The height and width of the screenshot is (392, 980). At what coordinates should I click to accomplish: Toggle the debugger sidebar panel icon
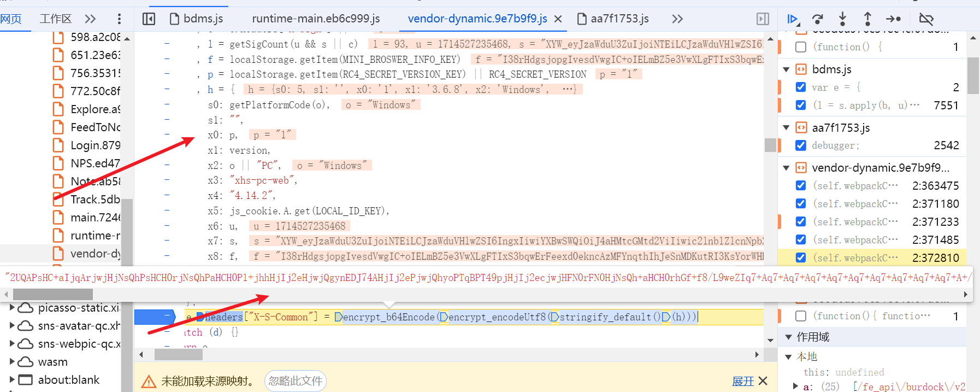pos(763,19)
